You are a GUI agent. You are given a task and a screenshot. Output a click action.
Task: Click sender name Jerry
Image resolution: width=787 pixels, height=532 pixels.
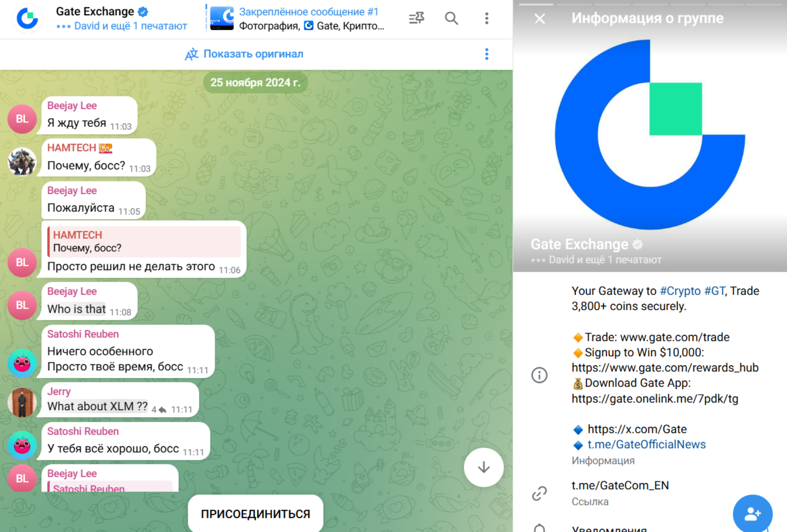[59, 391]
